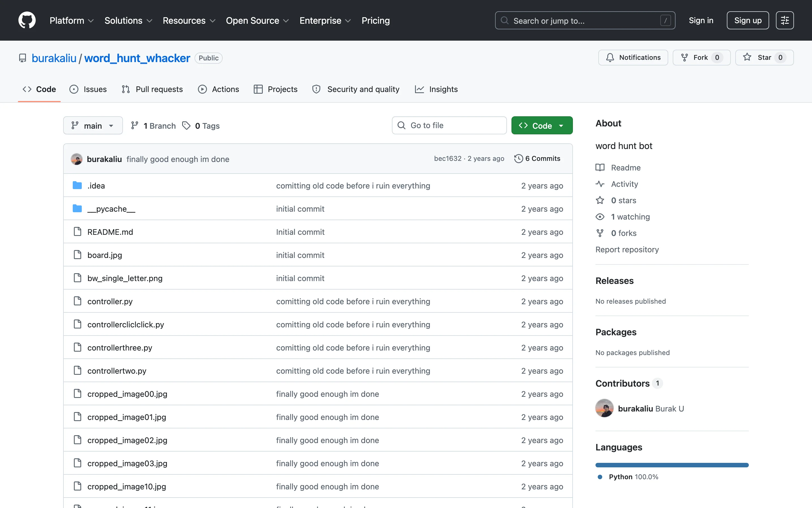Open the Security and quality tab
The image size is (812, 508).
356,89
